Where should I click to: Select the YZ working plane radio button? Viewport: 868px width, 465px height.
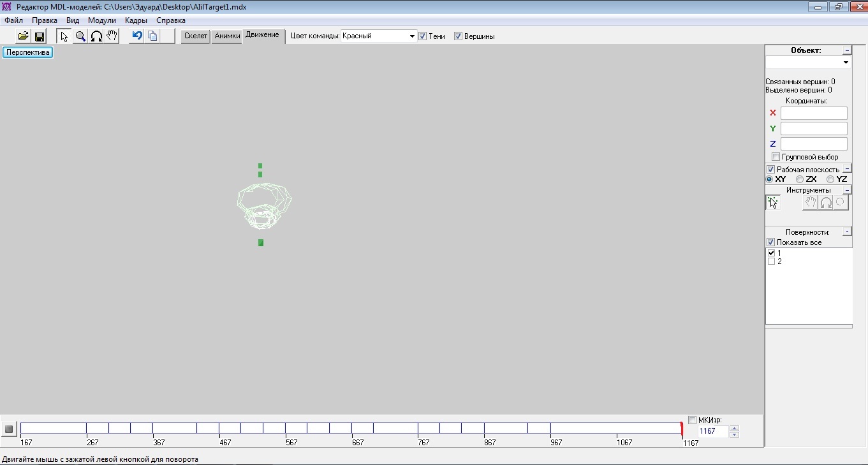pyautogui.click(x=830, y=179)
